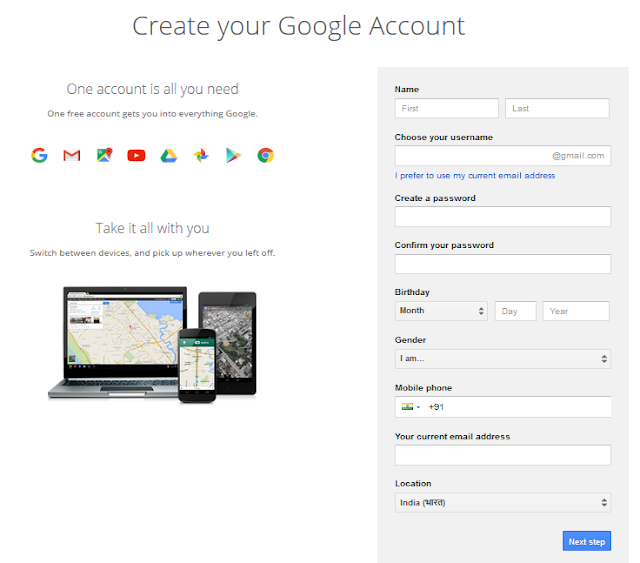Click the 'Mobile phone' label
This screenshot has height=563, width=640.
(x=423, y=388)
